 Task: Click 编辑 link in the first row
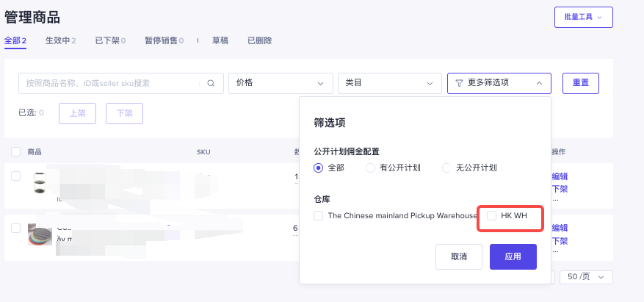pos(560,176)
